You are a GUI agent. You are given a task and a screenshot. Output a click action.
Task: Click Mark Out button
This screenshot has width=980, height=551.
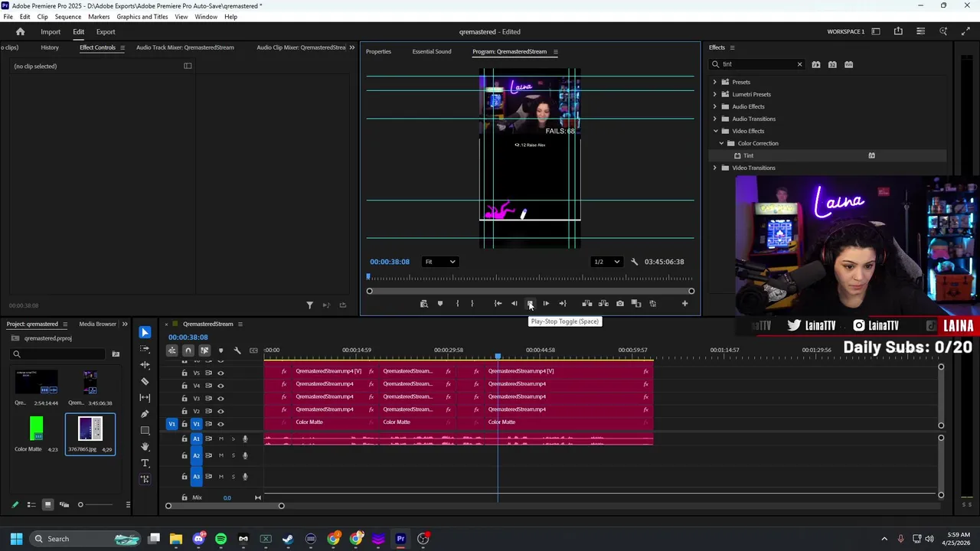pos(472,304)
